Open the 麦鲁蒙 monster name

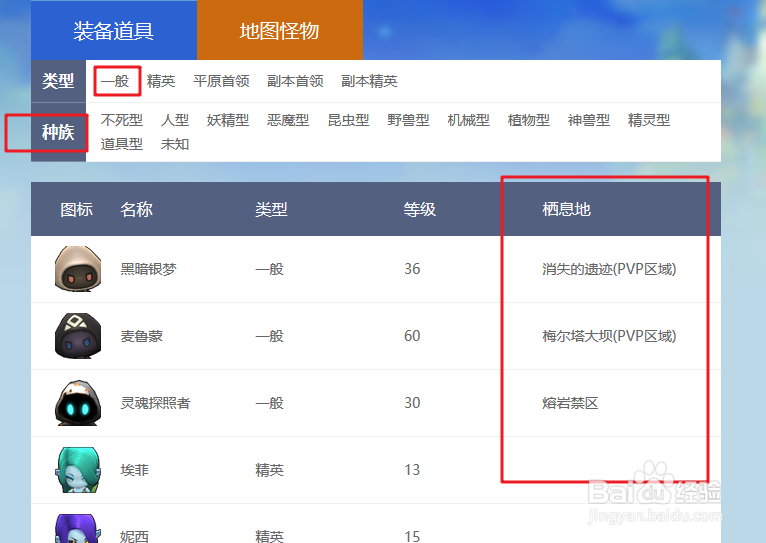tap(142, 336)
